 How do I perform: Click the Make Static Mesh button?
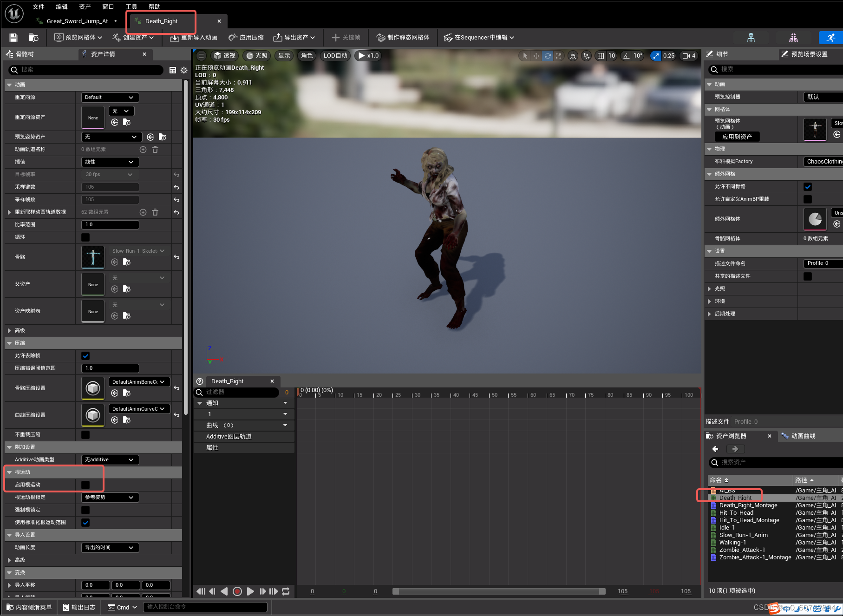(x=403, y=38)
